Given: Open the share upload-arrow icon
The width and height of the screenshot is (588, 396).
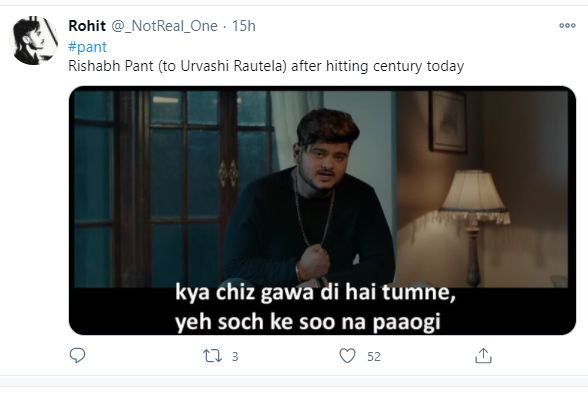Looking at the screenshot, I should (x=483, y=356).
